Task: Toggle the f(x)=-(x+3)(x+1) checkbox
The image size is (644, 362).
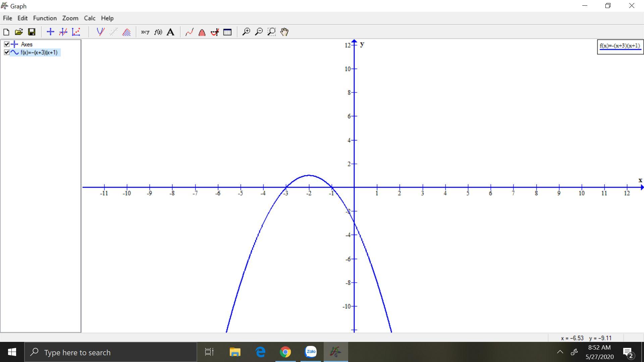Action: coord(7,52)
